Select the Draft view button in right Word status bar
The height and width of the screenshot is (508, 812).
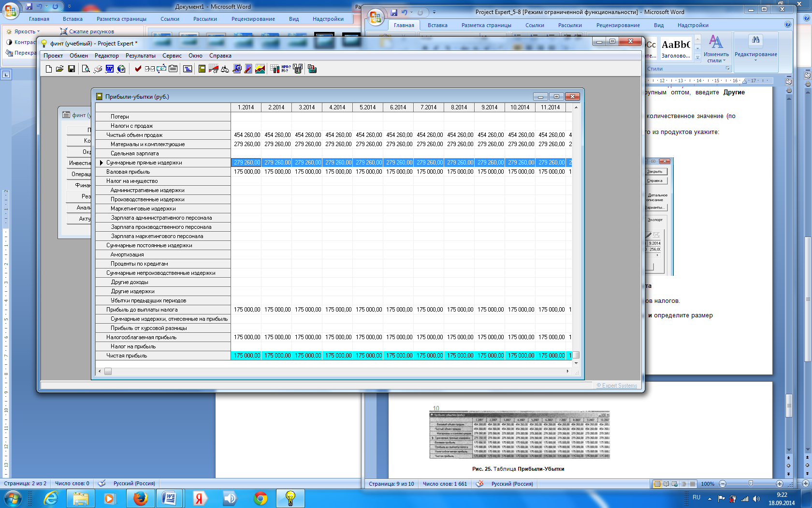tap(692, 484)
